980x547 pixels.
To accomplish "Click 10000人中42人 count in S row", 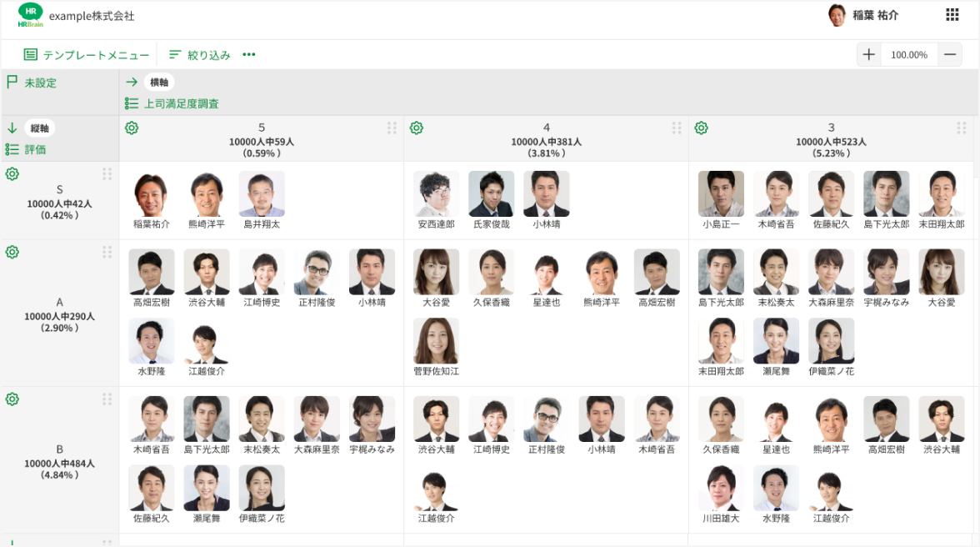I will click(x=59, y=203).
